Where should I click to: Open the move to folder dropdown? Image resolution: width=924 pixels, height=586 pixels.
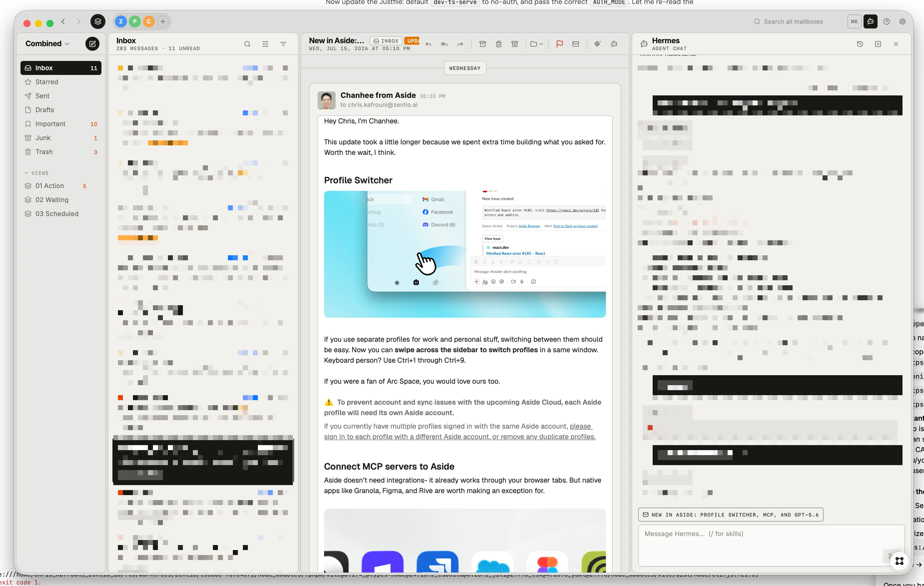click(536, 44)
